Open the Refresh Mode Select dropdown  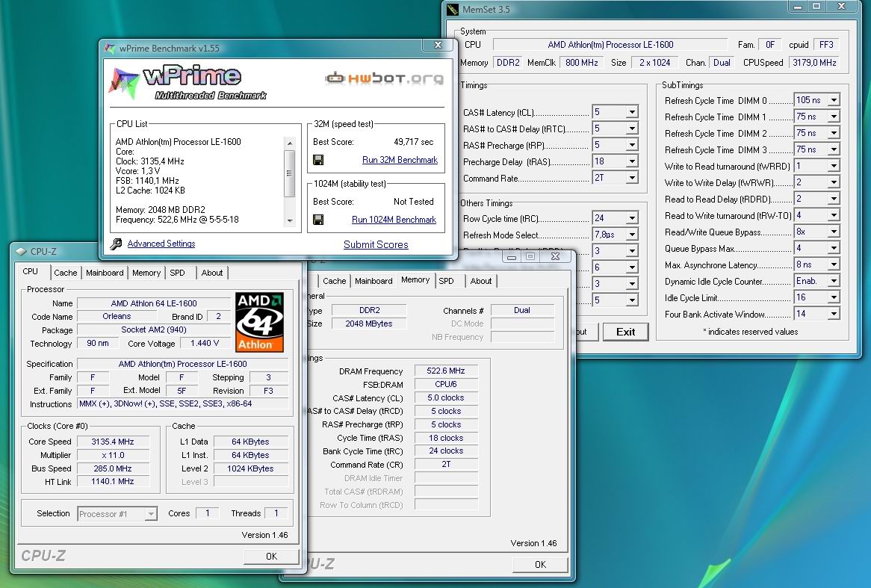[632, 235]
